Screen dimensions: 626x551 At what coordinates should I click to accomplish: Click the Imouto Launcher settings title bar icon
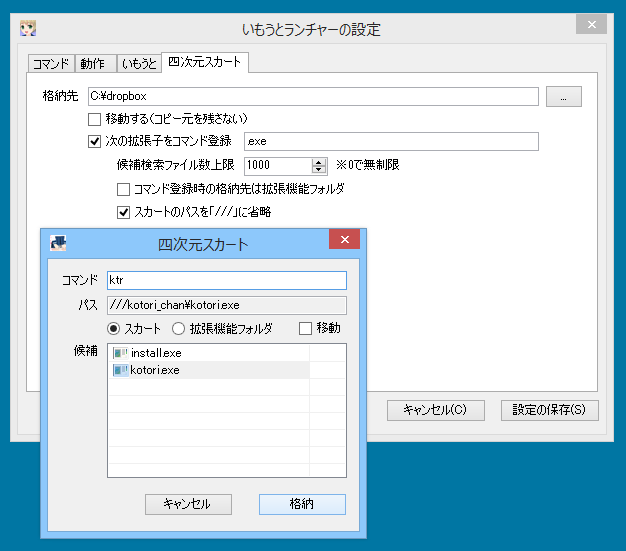28,28
